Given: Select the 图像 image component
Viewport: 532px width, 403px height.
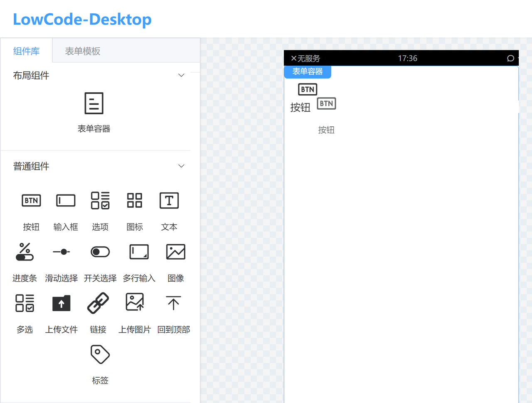Looking at the screenshot, I should click(x=175, y=262).
